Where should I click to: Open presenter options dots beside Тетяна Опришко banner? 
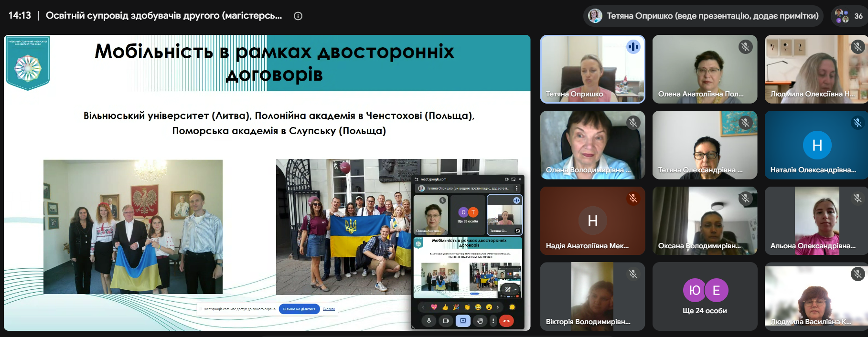pyautogui.click(x=516, y=188)
